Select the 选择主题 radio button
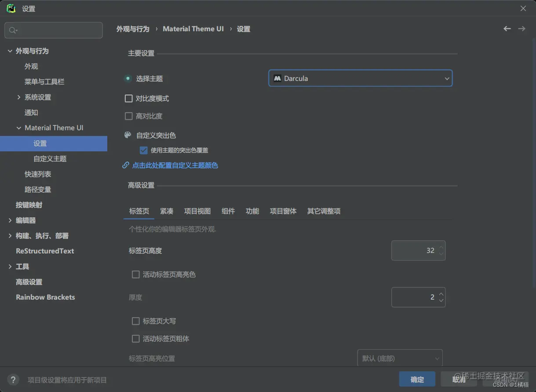This screenshot has width=536, height=392. 128,78
